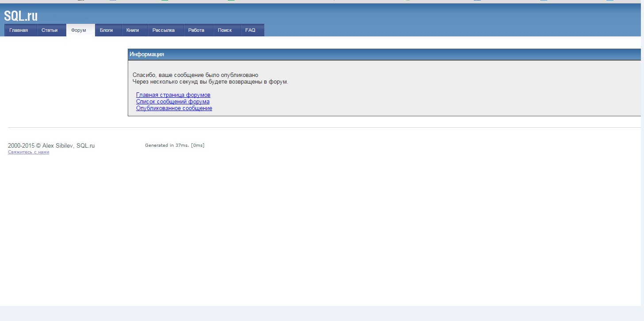View the Опубликованное сообщение link
The width and height of the screenshot is (644, 321).
[174, 108]
